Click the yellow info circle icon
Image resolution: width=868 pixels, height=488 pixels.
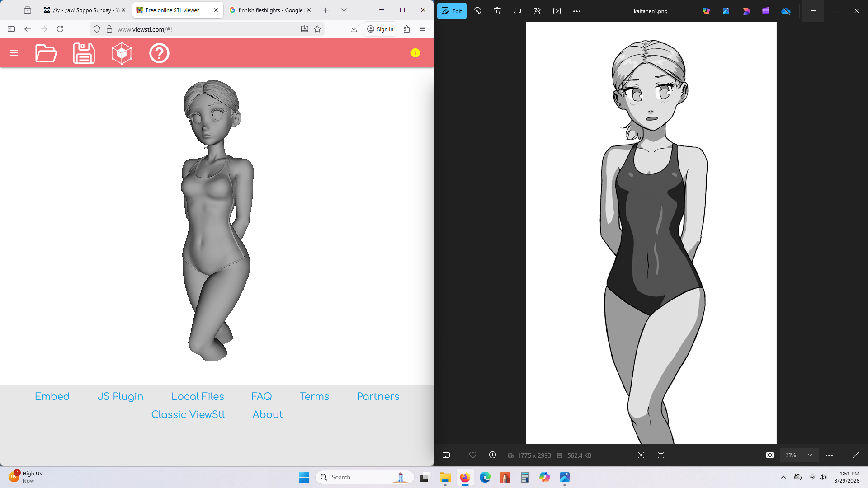(x=415, y=53)
